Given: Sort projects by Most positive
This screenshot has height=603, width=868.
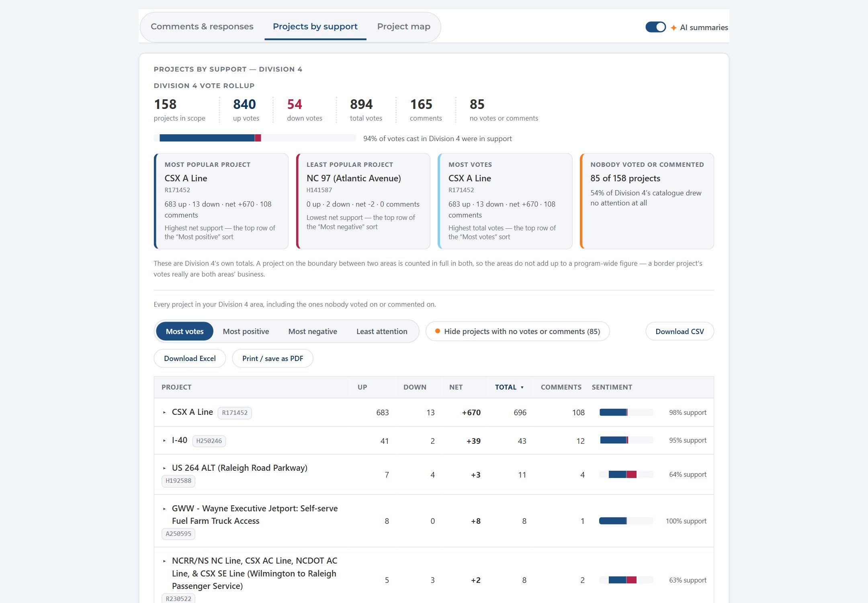Looking at the screenshot, I should click(x=246, y=331).
